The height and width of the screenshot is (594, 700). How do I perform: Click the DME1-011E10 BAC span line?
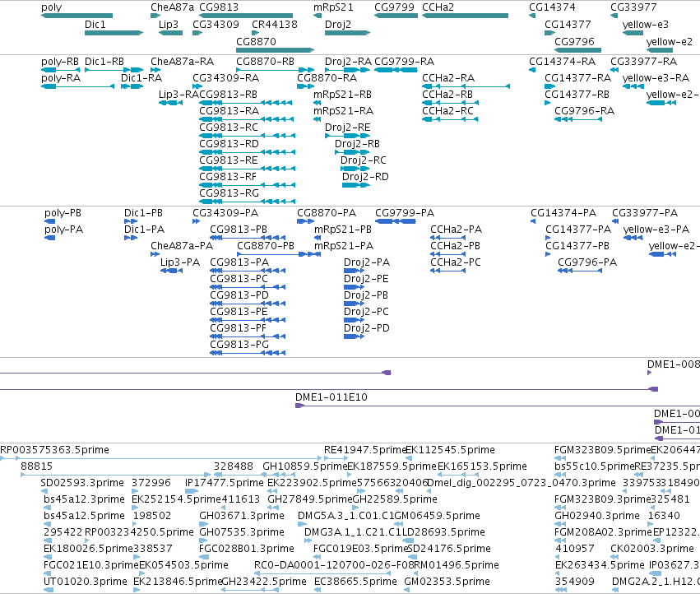(498, 406)
